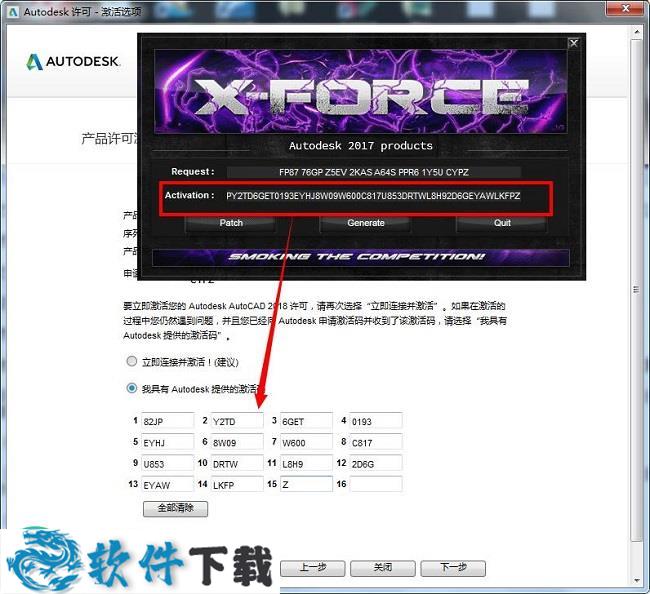The height and width of the screenshot is (594, 650).
Task: Click activation field 4 containing 0193
Action: [x=376, y=421]
